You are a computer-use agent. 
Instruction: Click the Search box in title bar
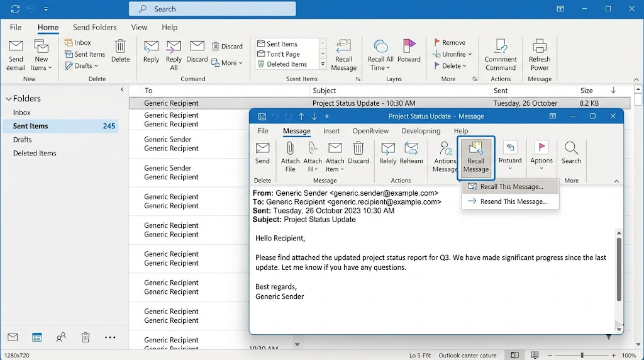click(213, 9)
